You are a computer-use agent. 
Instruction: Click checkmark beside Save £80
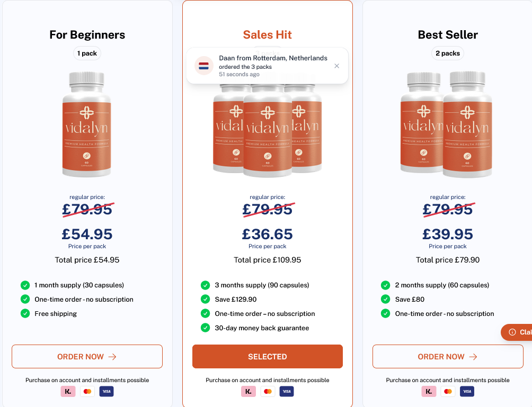[x=385, y=299]
